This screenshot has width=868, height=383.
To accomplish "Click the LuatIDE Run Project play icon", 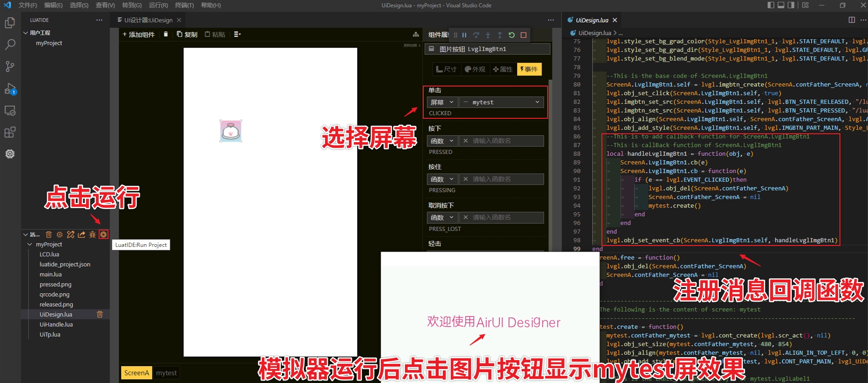I will (104, 234).
